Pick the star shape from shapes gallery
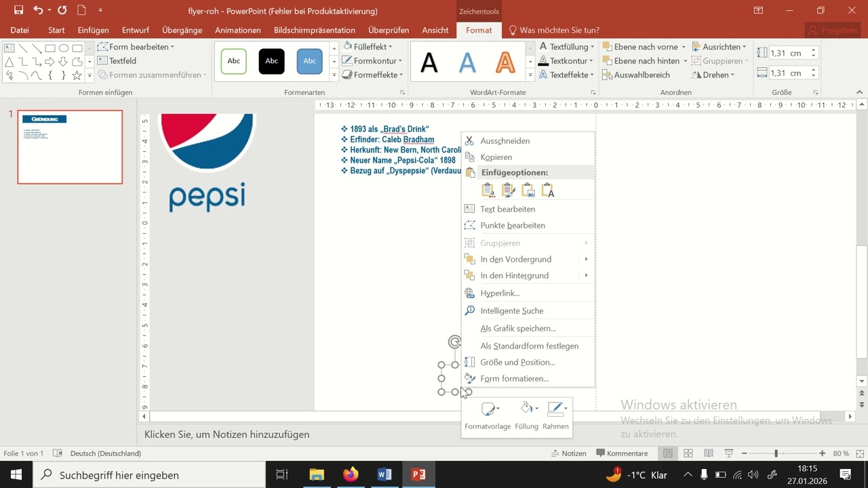Image resolution: width=868 pixels, height=488 pixels. point(77,75)
